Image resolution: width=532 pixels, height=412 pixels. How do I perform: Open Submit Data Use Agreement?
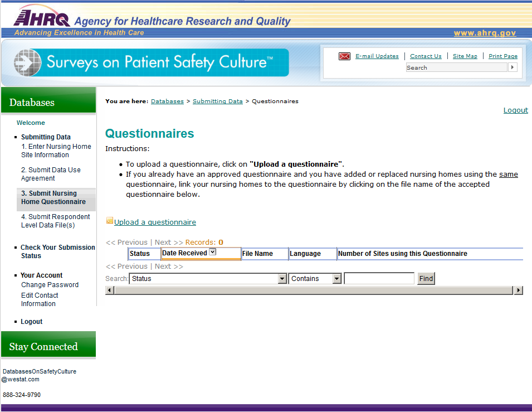51,174
